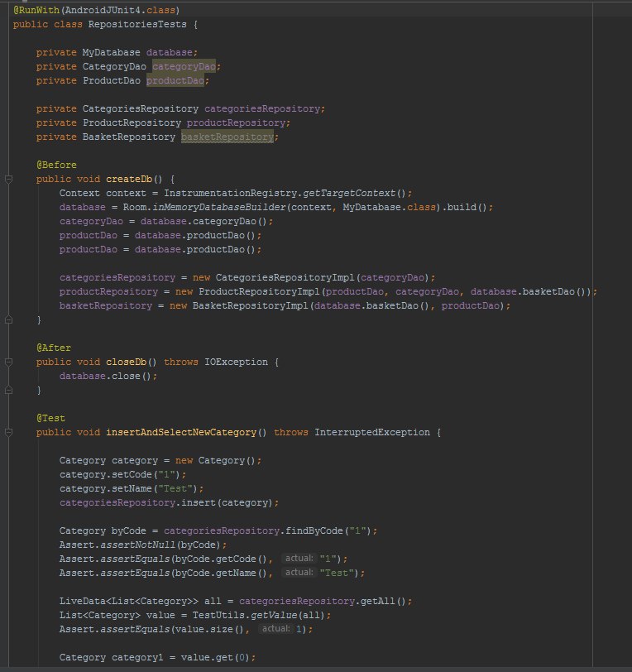Click actual: hint on value.size assertion
Image resolution: width=632 pixels, height=672 pixels.
[x=276, y=629]
